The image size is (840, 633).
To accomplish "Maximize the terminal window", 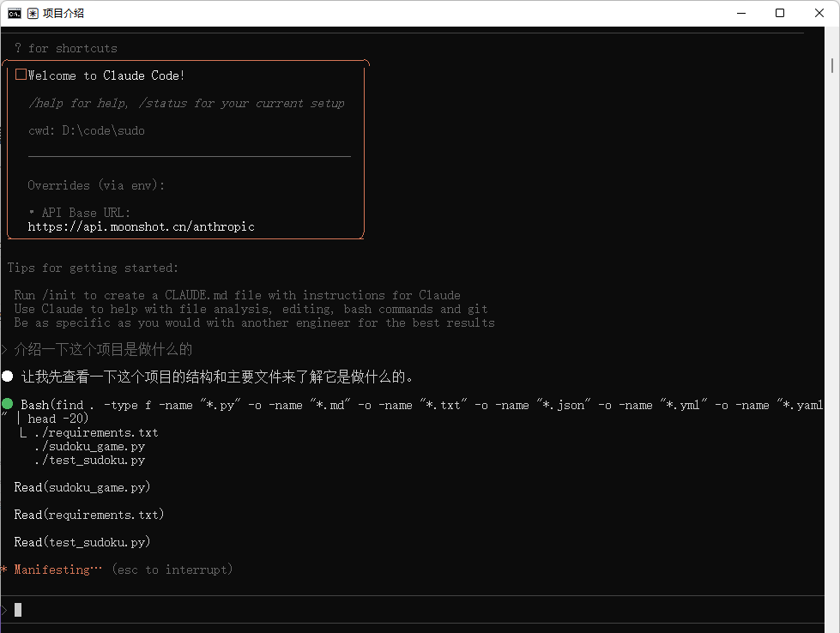I will point(780,14).
